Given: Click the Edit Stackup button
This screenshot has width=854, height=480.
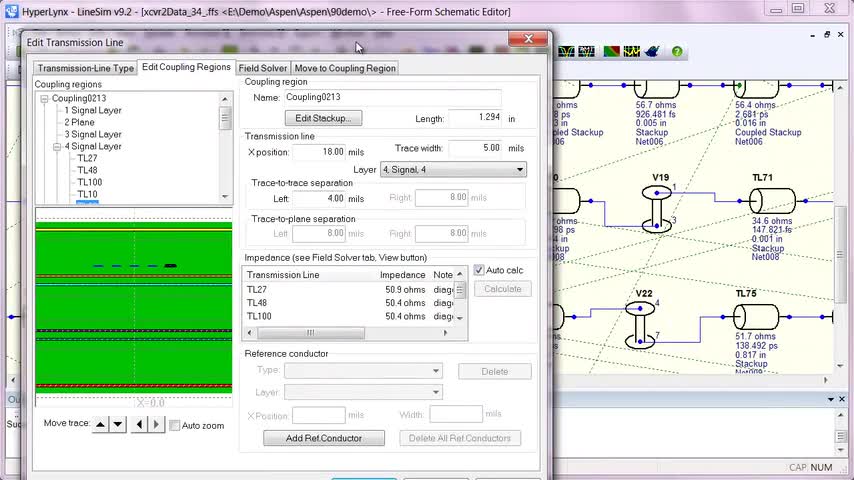Looking at the screenshot, I should click(x=323, y=118).
